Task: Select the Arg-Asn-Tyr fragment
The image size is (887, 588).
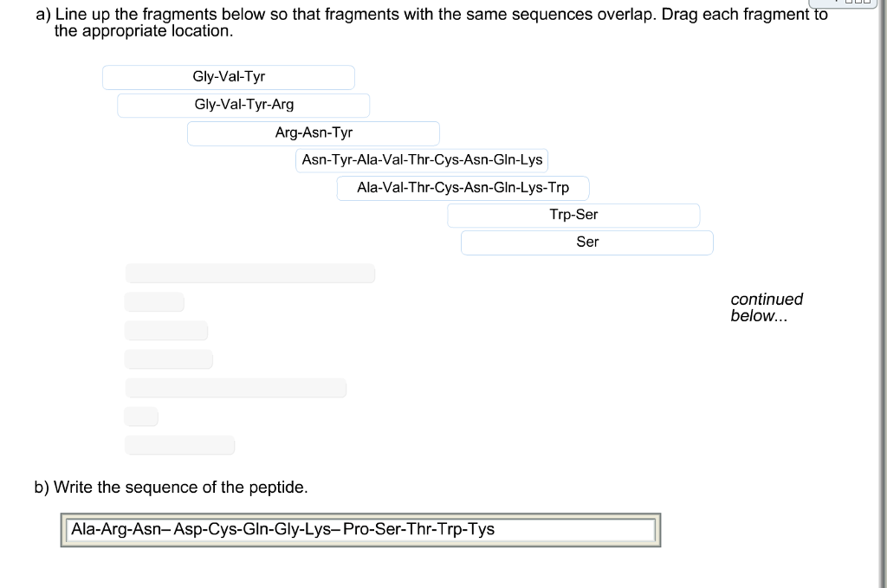Action: 314,132
